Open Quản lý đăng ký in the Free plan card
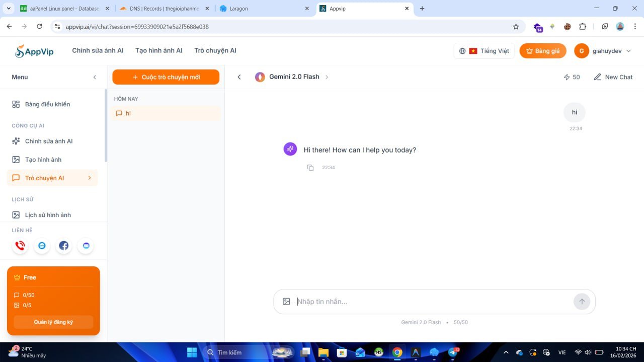Screen dimensions: 644x362 [53, 322]
